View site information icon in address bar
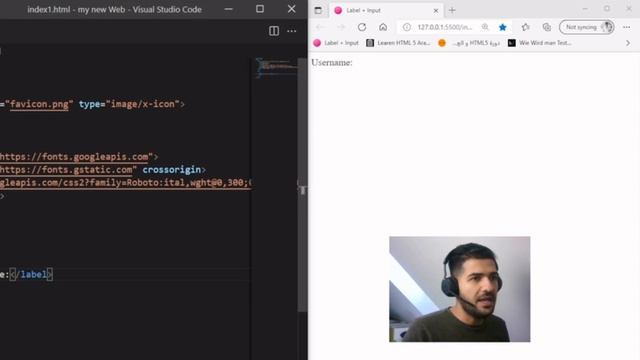 (x=407, y=27)
